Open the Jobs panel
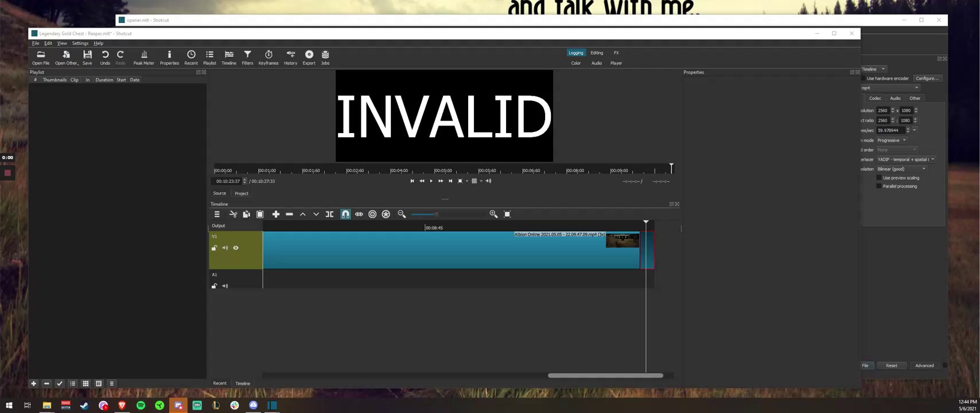This screenshot has height=413, width=980. [x=325, y=57]
